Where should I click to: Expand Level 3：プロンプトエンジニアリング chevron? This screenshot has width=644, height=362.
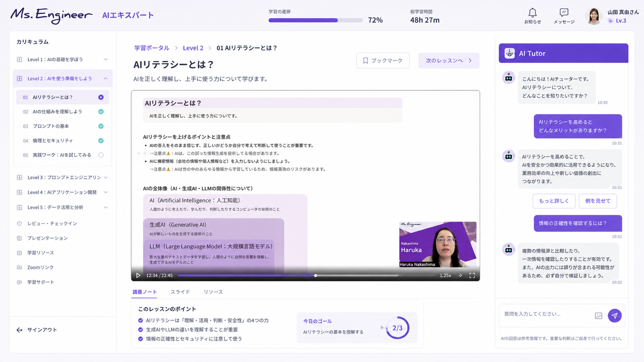point(105,178)
